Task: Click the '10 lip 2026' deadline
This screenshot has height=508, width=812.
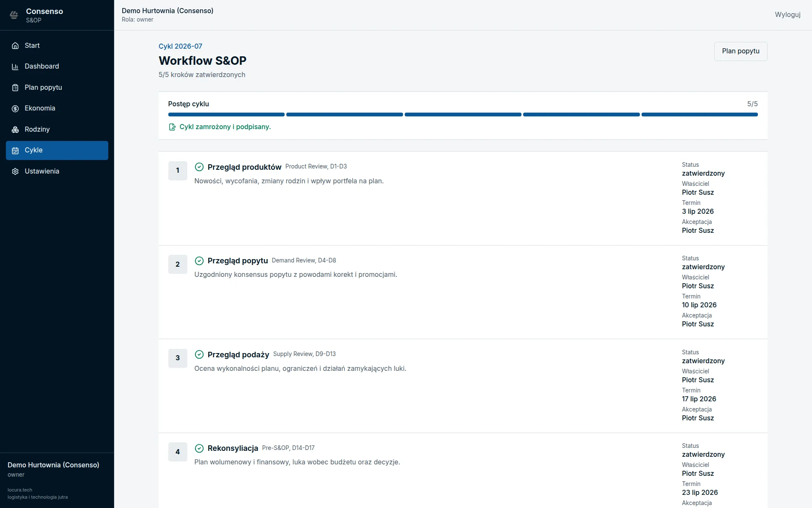Action: click(x=699, y=305)
